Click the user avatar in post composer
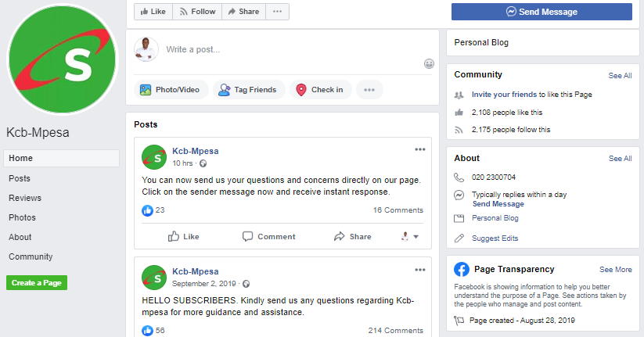The image size is (644, 337). (146, 49)
